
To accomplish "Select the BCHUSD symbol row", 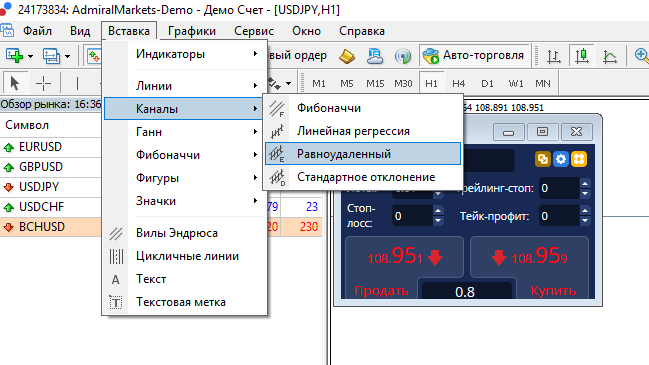I will [x=50, y=227].
